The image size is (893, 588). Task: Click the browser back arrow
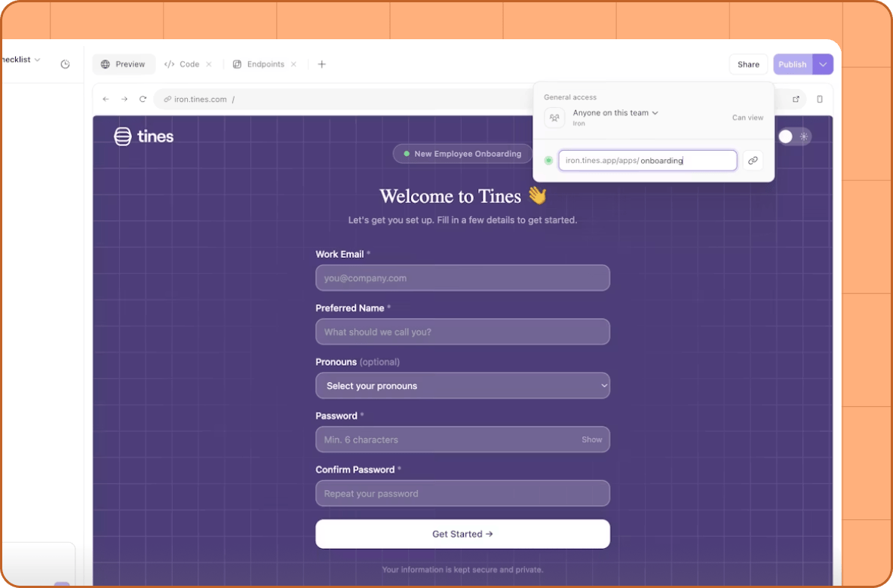tap(106, 99)
